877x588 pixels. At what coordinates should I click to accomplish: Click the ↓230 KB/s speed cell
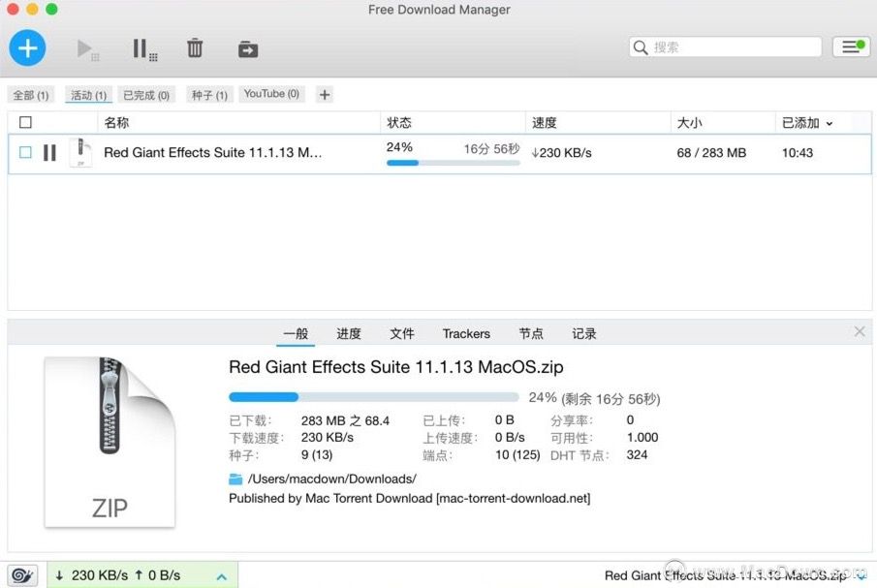[x=561, y=153]
